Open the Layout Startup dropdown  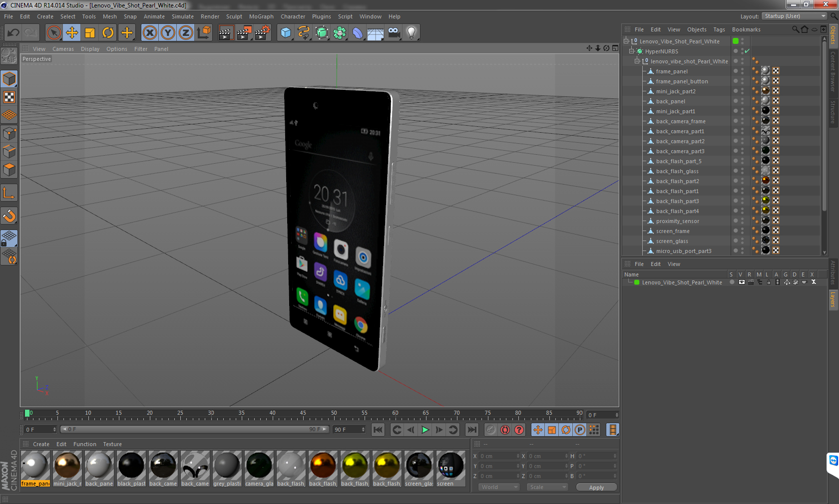tap(795, 16)
